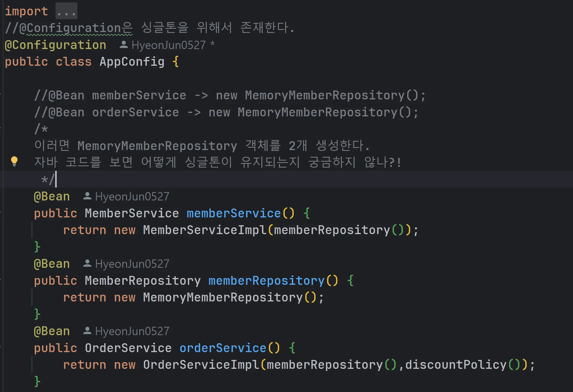This screenshot has width=573, height=392.
Task: Click the author icon beside @Configuration
Action: coord(123,44)
